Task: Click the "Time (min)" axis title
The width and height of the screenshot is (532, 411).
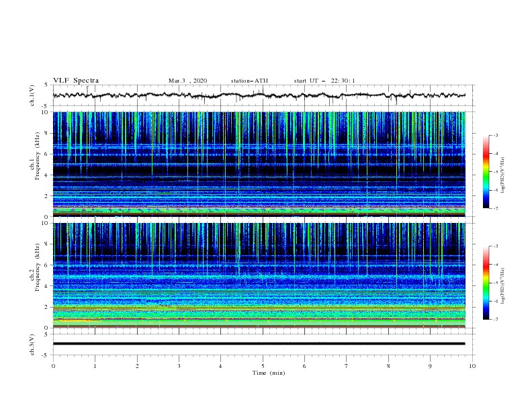Action: pyautogui.click(x=269, y=373)
